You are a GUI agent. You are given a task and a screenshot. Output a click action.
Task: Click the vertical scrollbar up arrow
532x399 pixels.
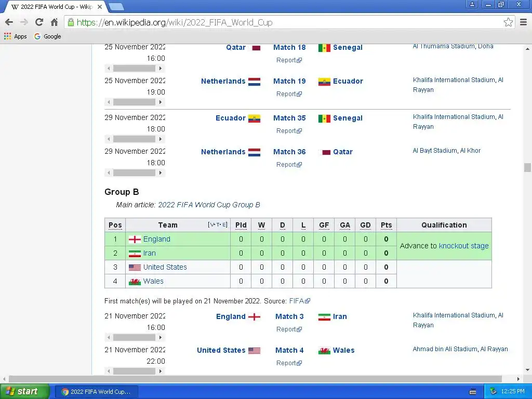point(527,49)
